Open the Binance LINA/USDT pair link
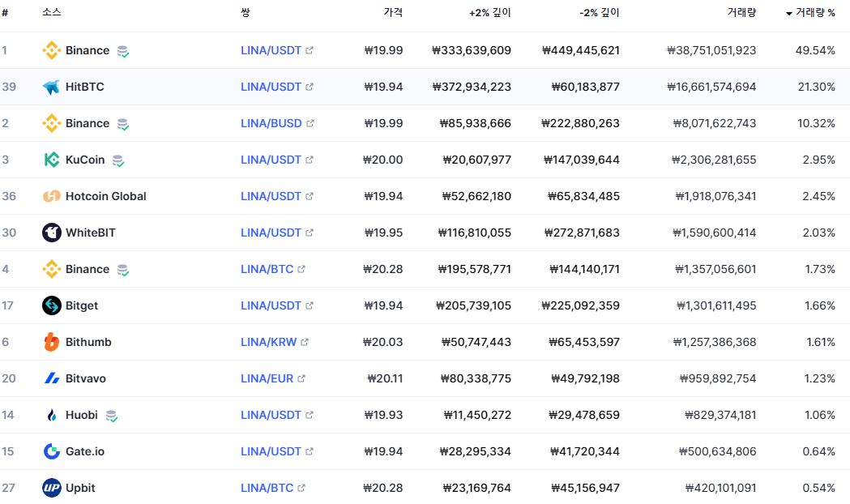Image resolution: width=850 pixels, height=504 pixels. 271,50
